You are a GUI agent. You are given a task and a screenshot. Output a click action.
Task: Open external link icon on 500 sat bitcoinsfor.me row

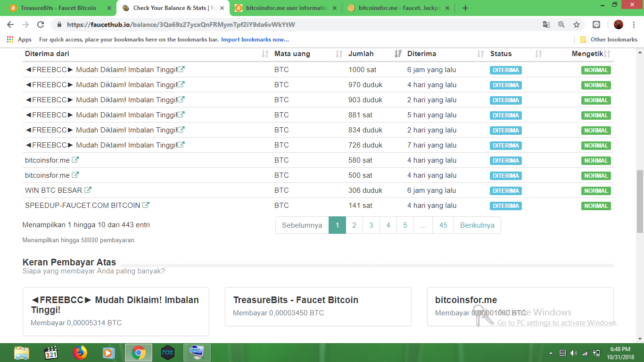click(x=75, y=175)
